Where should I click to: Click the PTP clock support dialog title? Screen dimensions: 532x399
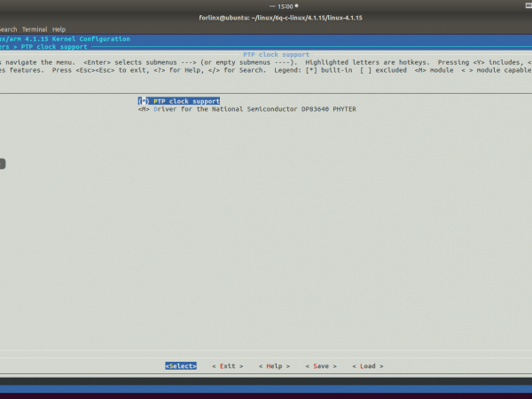point(265,54)
